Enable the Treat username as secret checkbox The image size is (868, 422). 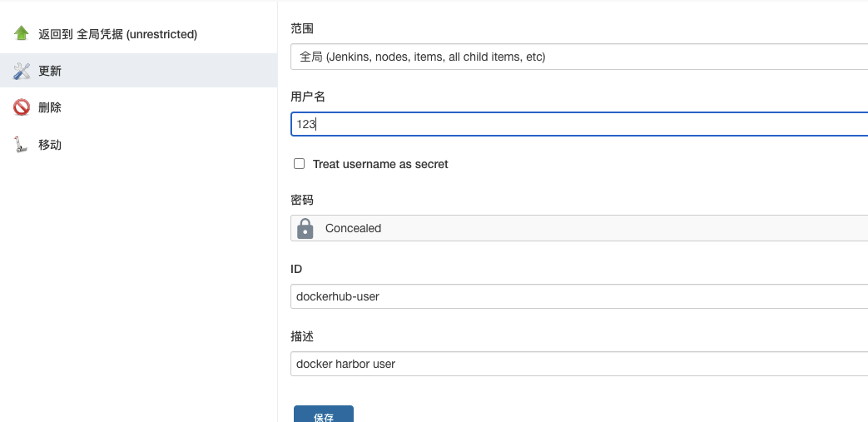300,164
